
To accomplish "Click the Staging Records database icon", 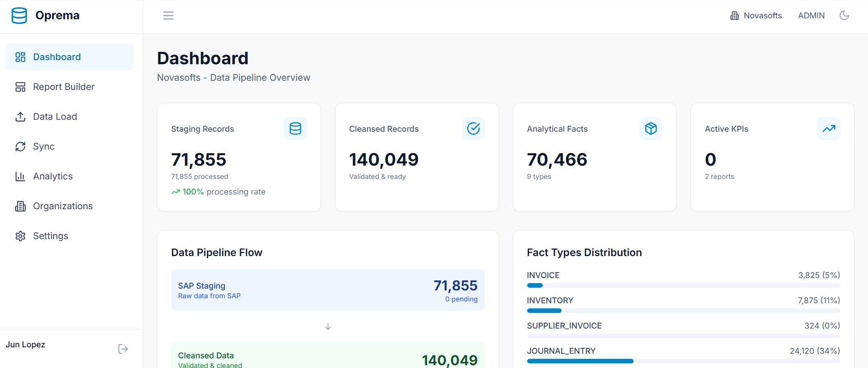I will click(x=295, y=128).
